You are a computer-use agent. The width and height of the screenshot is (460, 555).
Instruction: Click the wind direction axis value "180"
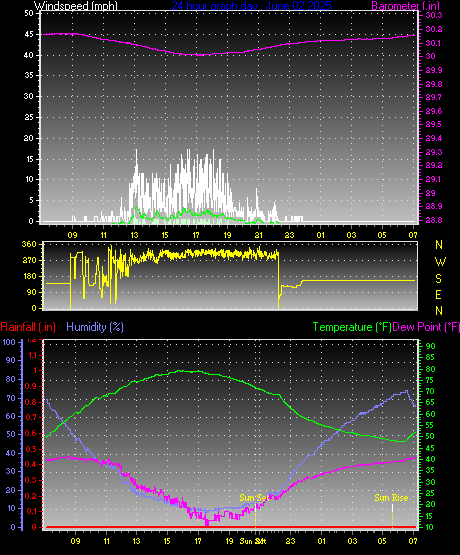pos(29,276)
